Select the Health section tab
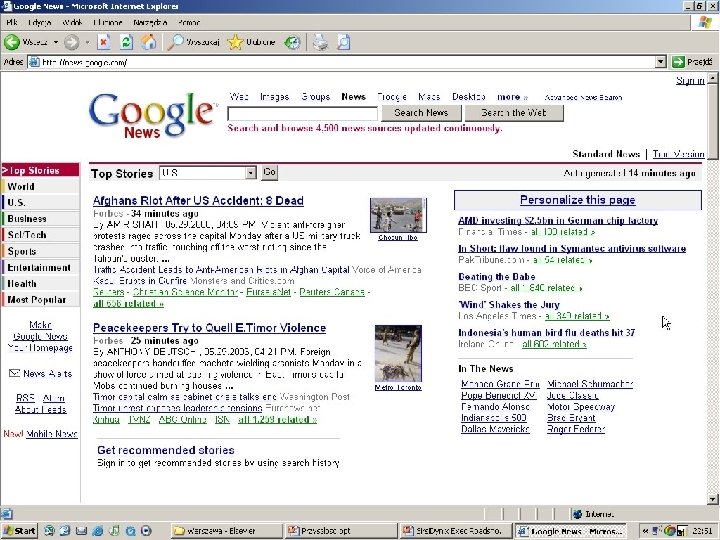The width and height of the screenshot is (720, 540). 40,283
